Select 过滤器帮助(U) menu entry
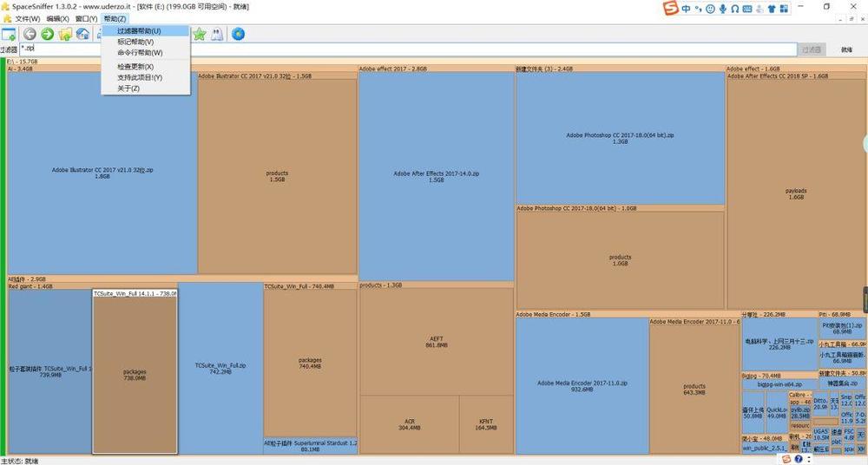 pos(146,31)
